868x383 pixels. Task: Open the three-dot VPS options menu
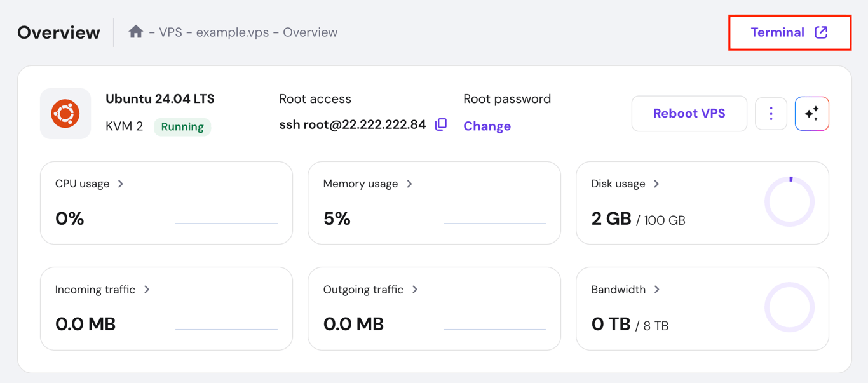click(x=771, y=113)
